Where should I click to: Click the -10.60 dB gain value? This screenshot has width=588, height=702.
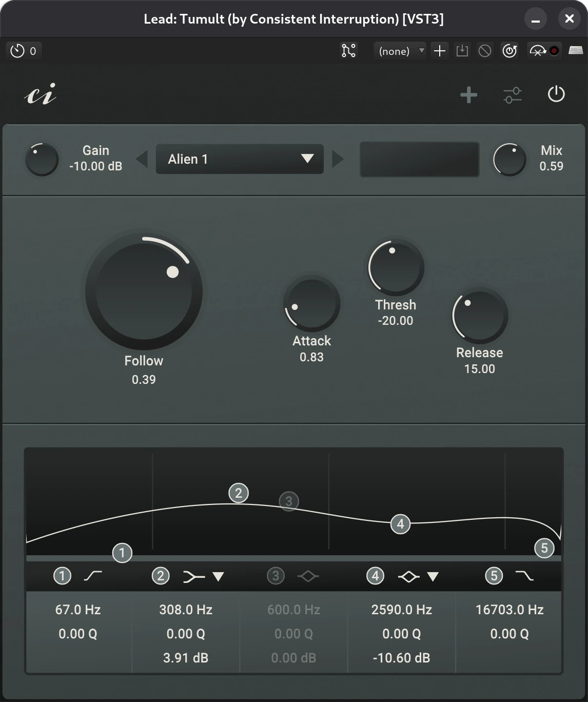(x=402, y=658)
